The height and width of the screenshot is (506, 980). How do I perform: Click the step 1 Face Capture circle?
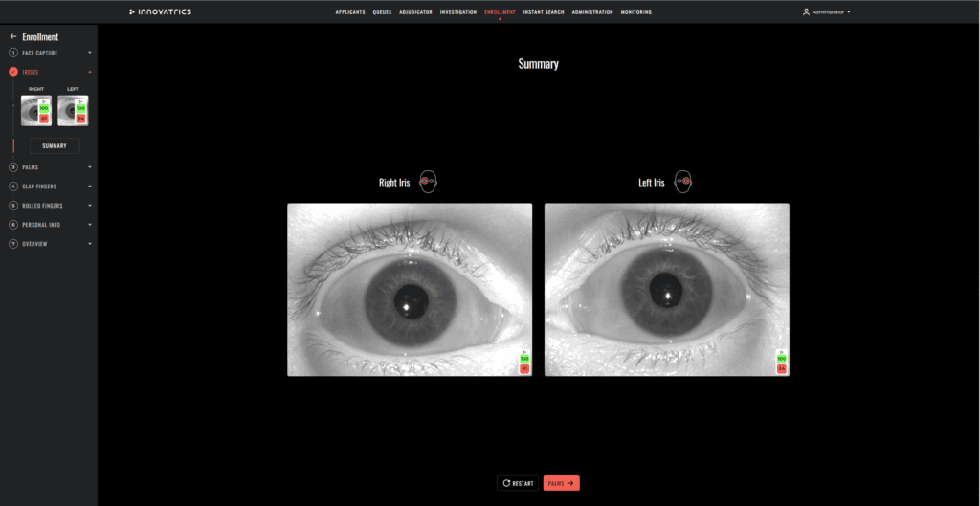coord(13,54)
